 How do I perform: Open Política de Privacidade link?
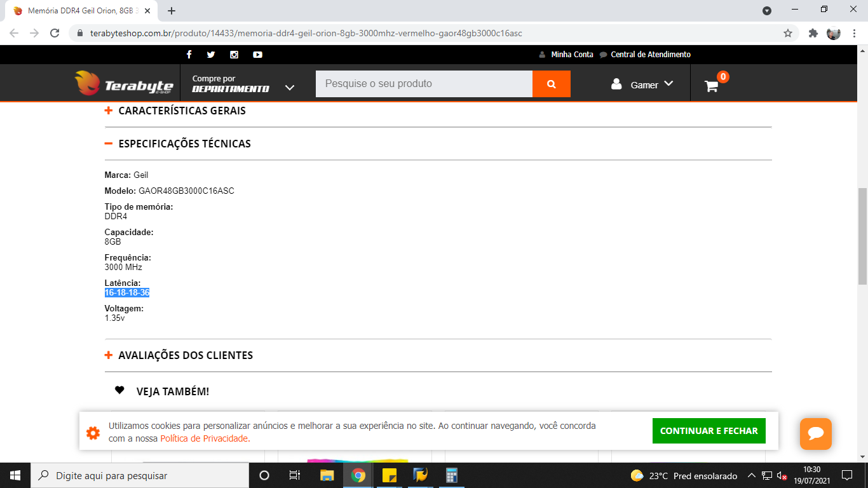pyautogui.click(x=205, y=438)
